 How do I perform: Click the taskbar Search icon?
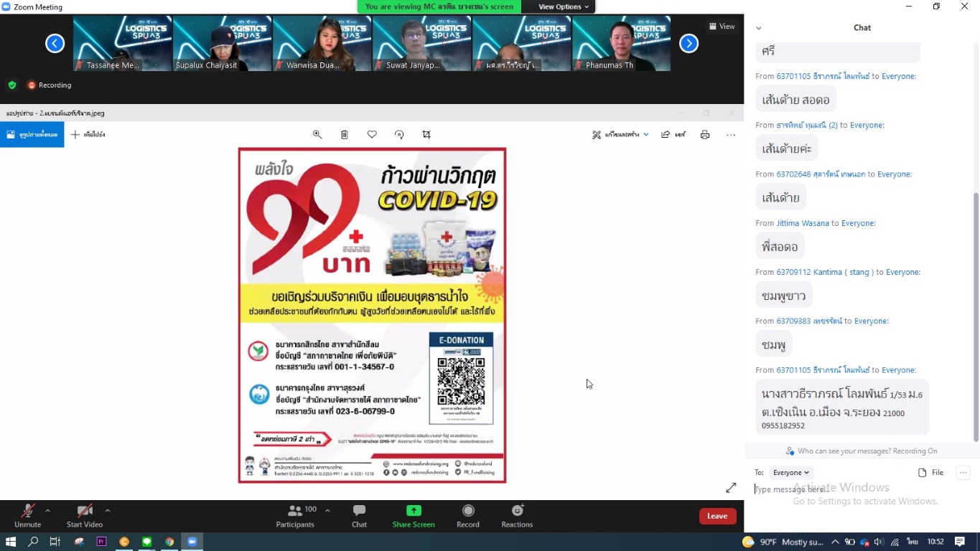pos(33,542)
